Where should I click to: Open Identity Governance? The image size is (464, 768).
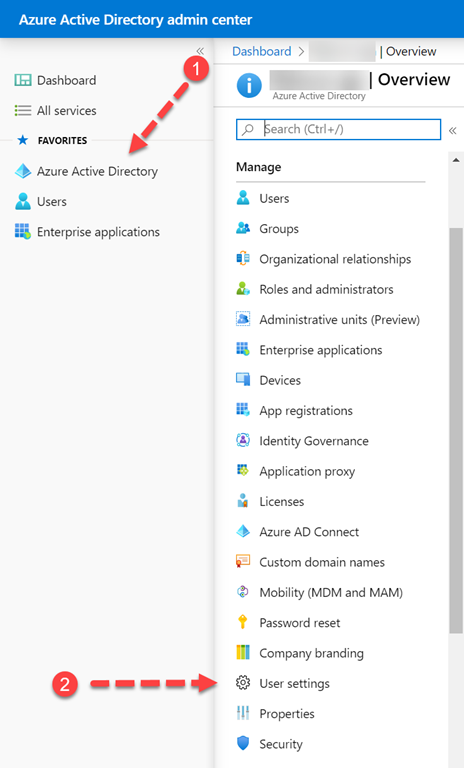(314, 441)
